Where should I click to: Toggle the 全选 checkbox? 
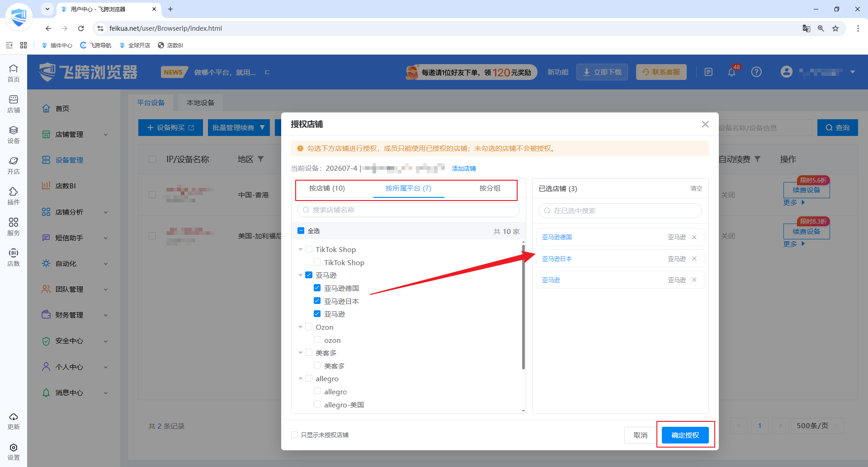tap(301, 231)
